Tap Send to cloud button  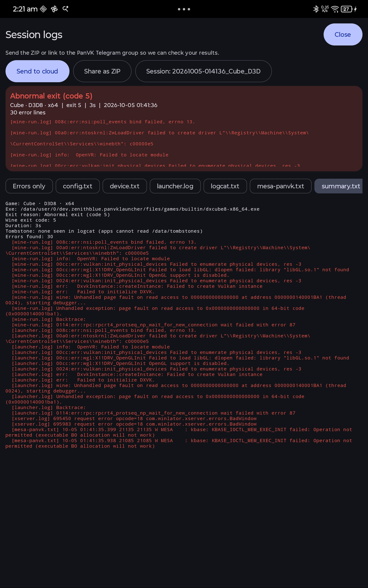[x=37, y=71]
